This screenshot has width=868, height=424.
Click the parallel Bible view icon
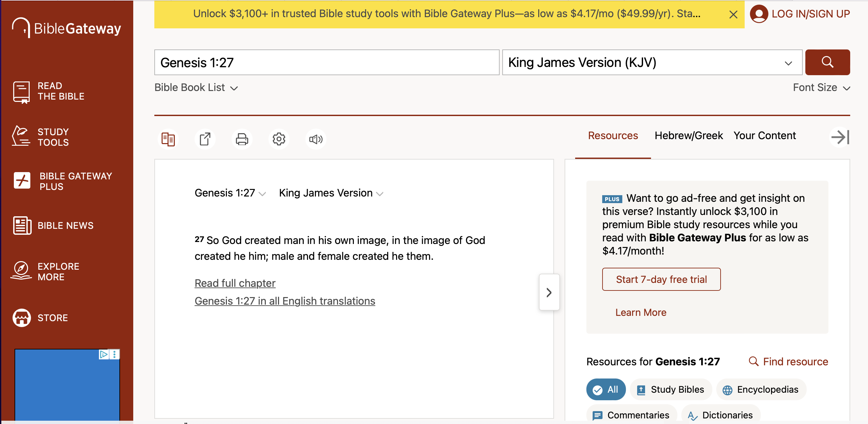pos(168,139)
